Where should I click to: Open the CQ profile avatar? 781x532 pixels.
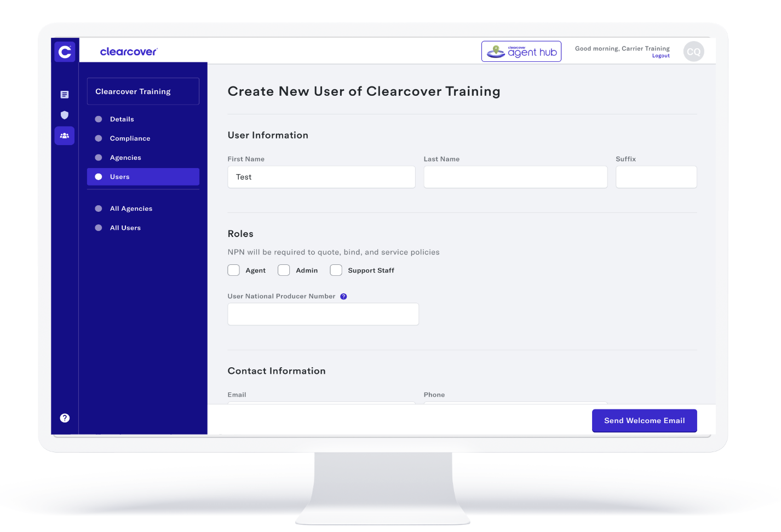click(x=693, y=51)
